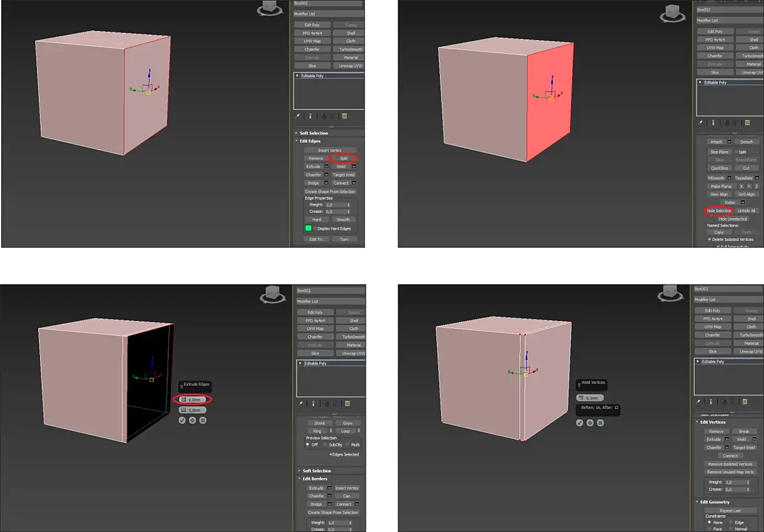Open Weld settings box in Edit Vertices rollout
764x532 pixels.
754,439
